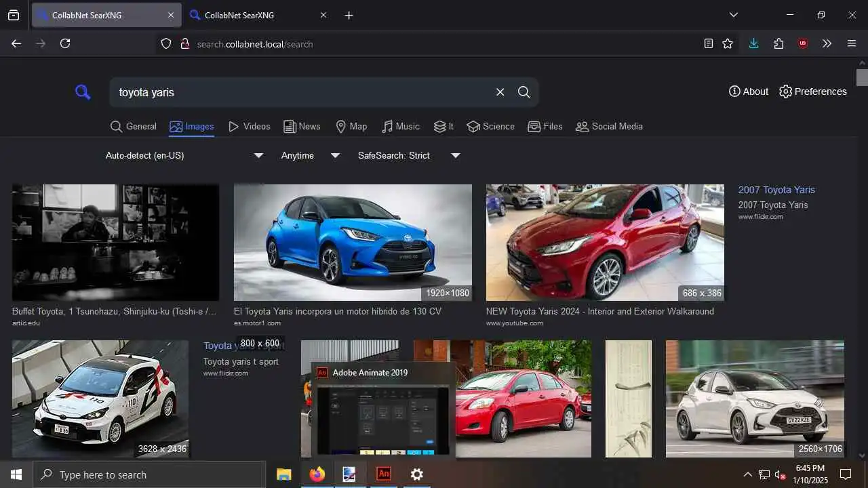This screenshot has width=868, height=488.
Task: Open the Buffet Toyota black-and-white image
Action: pyautogui.click(x=115, y=243)
